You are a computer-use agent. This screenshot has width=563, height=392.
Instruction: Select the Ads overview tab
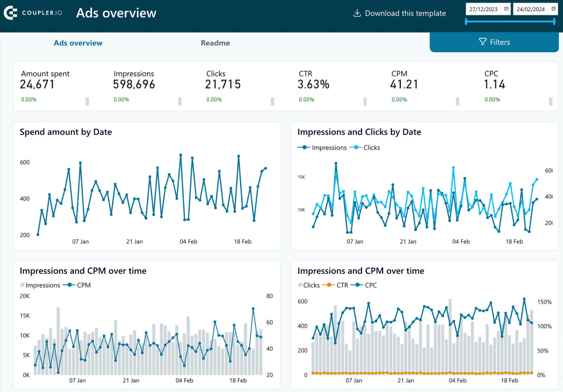78,43
